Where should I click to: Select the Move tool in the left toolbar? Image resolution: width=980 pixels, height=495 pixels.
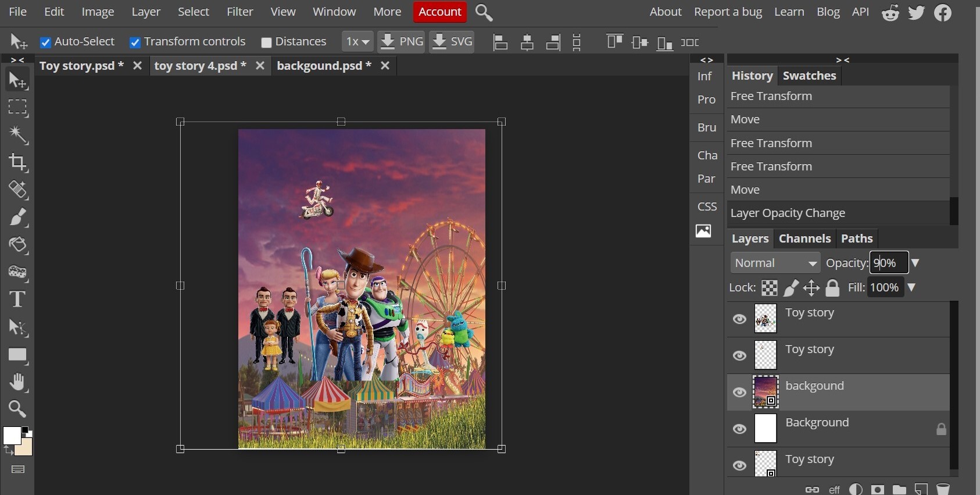coord(17,80)
